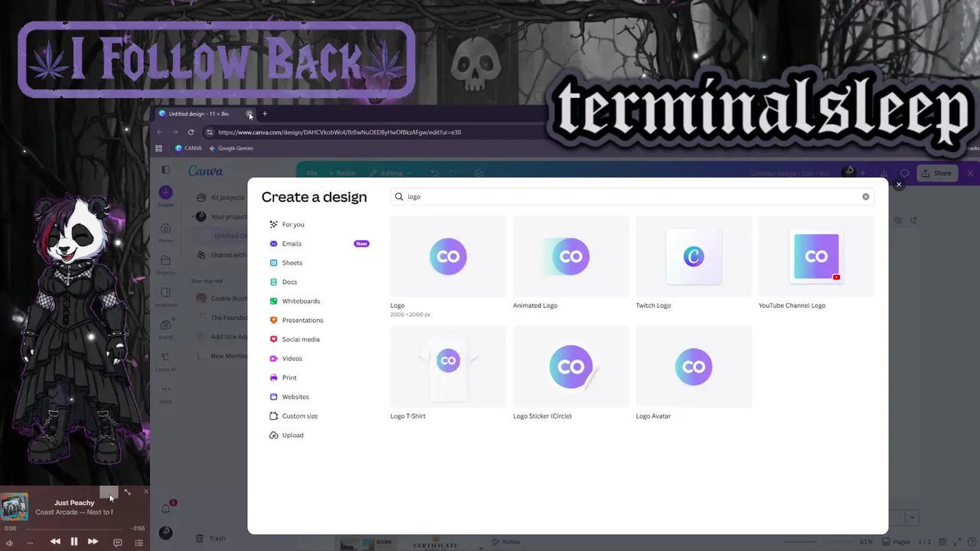Clear the logo search text
Screen dimensions: 980x551
(866, 197)
